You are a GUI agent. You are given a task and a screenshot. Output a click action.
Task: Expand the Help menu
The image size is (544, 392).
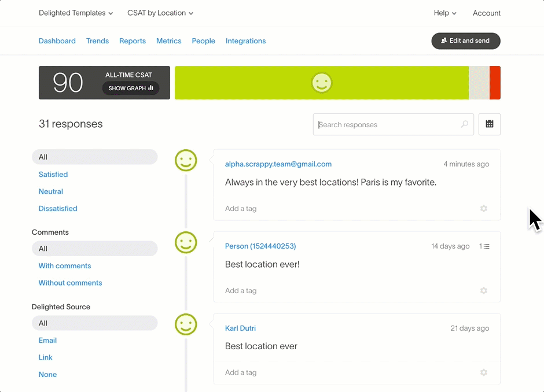point(444,13)
